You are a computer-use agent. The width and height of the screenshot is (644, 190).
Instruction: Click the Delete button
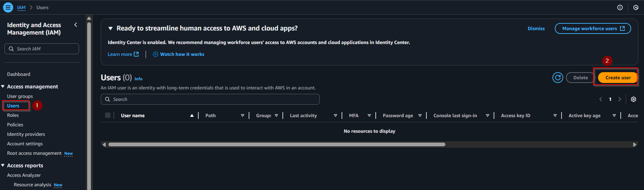point(580,78)
